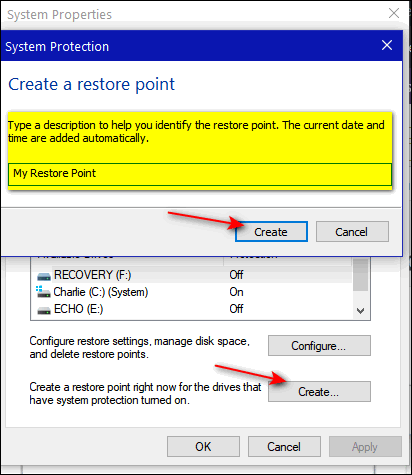The height and width of the screenshot is (475, 412).
Task: Click the Off protection status for RECOVERY
Action: point(236,275)
